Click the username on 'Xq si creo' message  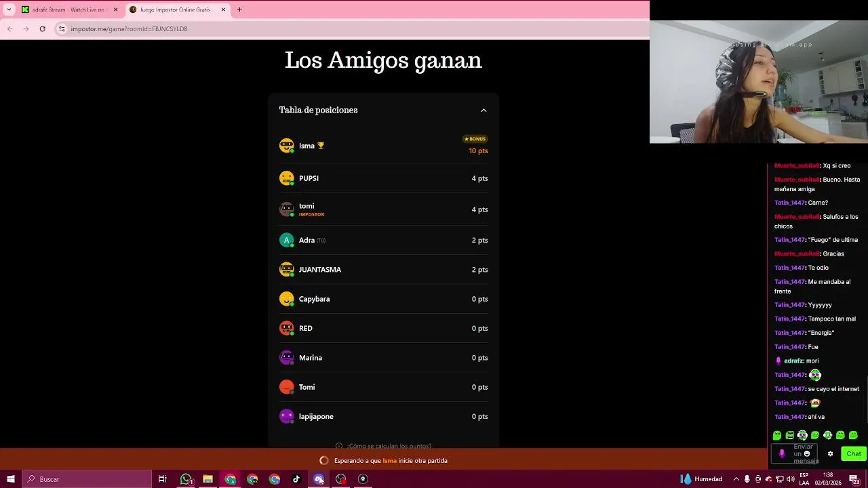[797, 166]
